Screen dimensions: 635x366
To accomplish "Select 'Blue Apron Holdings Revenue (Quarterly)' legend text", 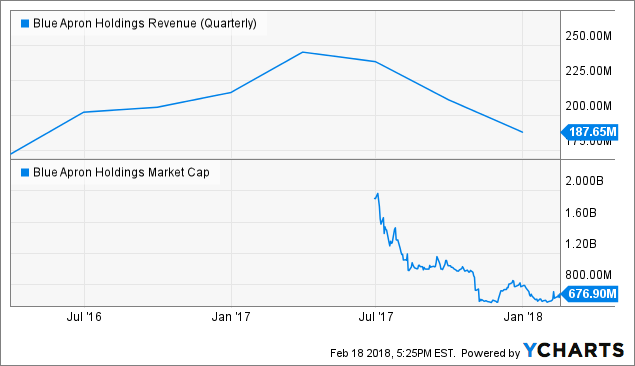I will pos(145,23).
